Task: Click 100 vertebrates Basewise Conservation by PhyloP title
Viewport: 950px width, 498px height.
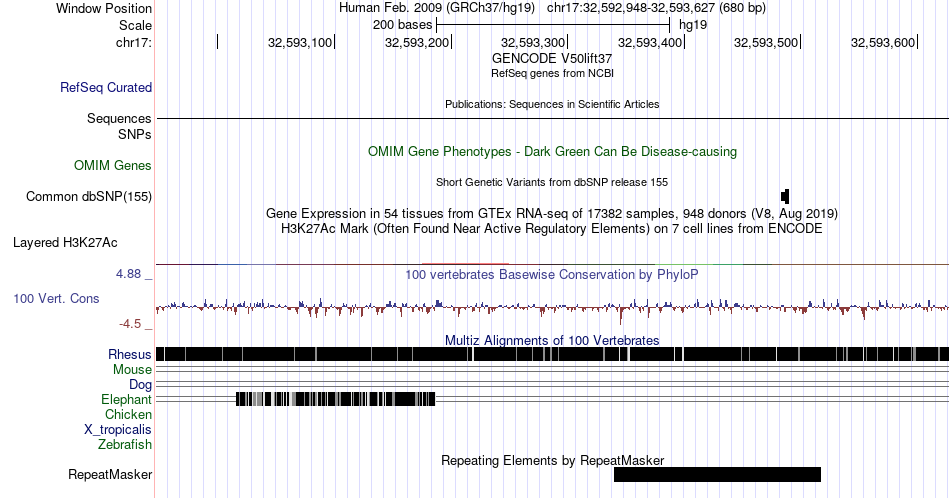Action: click(552, 274)
